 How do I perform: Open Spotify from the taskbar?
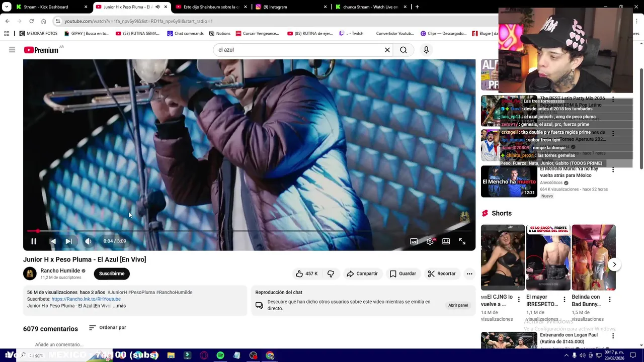[x=220, y=355]
